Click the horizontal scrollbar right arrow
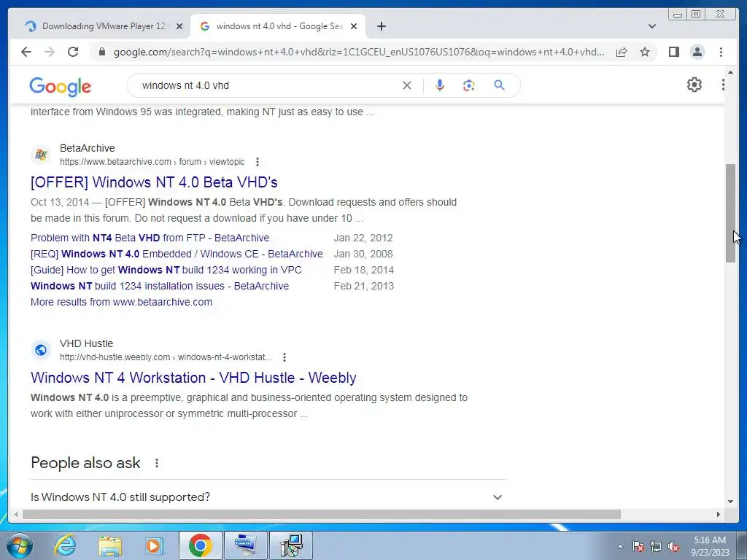The height and width of the screenshot is (560, 747). click(719, 514)
